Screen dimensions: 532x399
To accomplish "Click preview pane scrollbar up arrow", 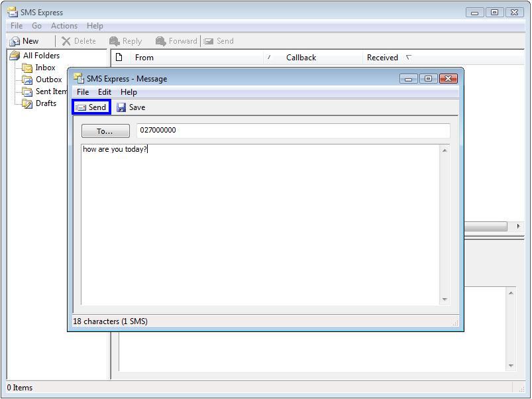I will tap(511, 293).
